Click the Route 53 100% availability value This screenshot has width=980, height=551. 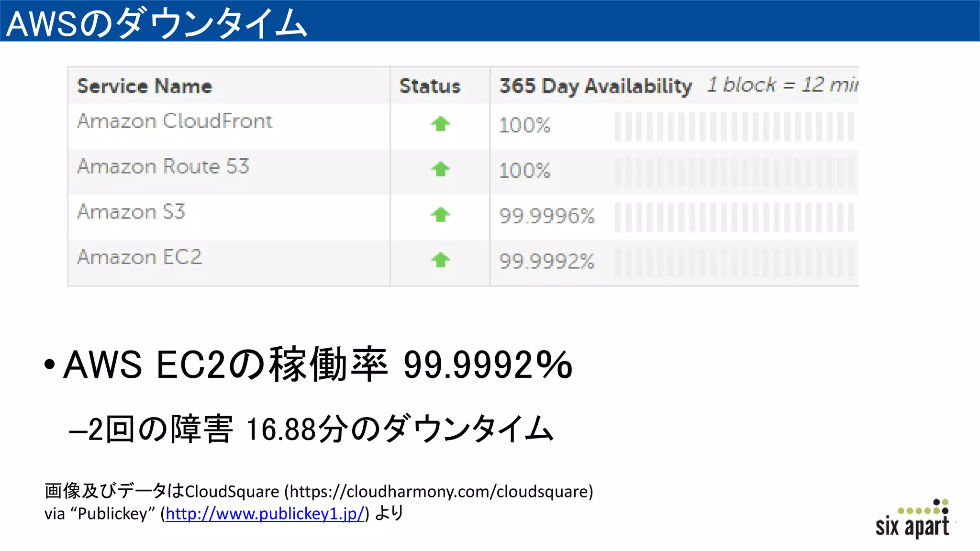(524, 171)
